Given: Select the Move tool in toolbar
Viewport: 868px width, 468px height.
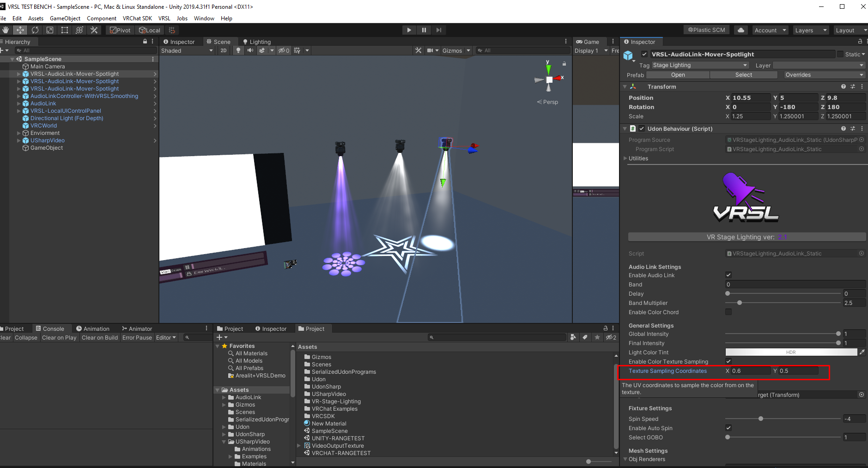Looking at the screenshot, I should [20, 30].
